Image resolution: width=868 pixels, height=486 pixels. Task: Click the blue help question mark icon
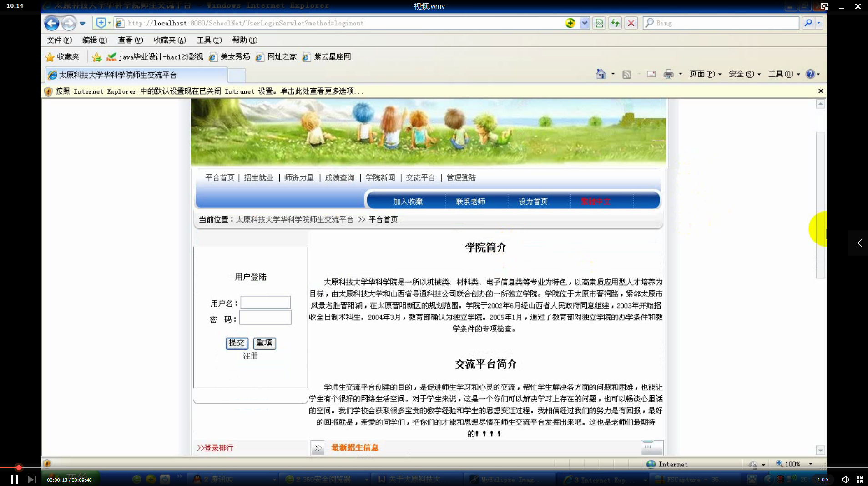pos(810,74)
